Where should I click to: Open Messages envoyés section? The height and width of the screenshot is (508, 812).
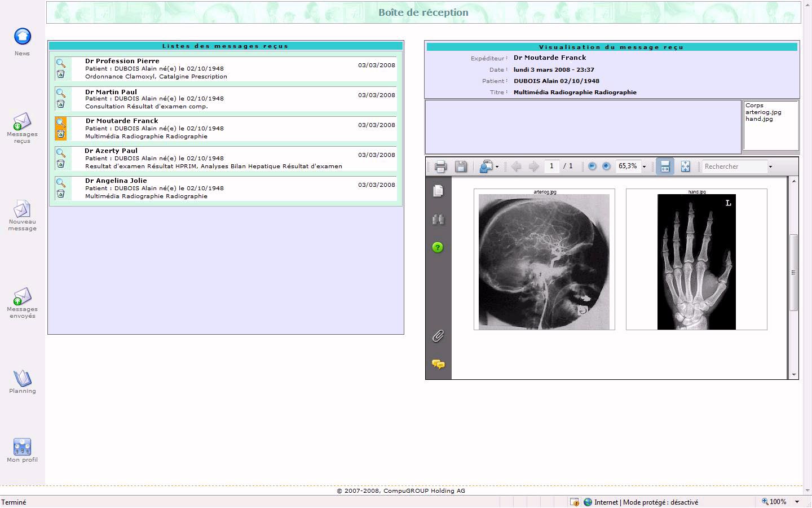pos(22,297)
